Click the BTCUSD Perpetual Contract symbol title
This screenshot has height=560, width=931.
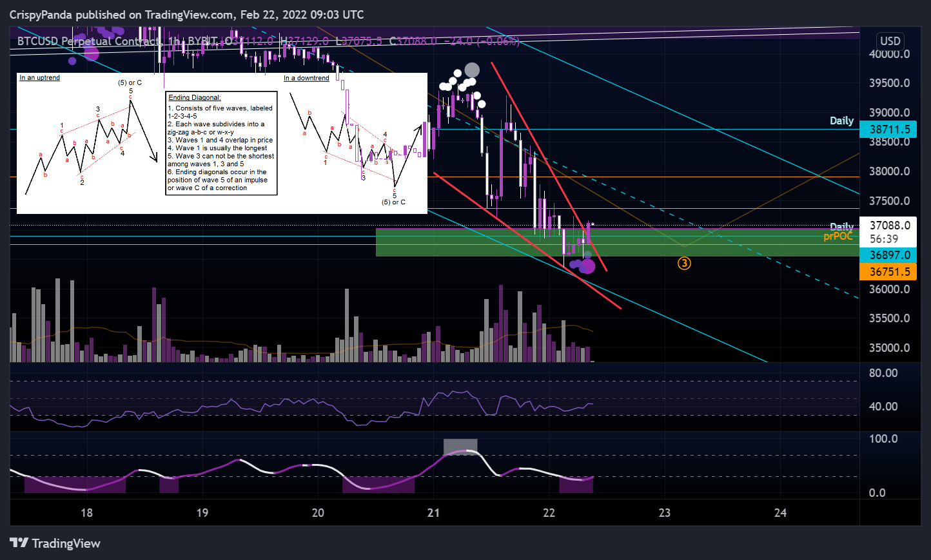(89, 41)
